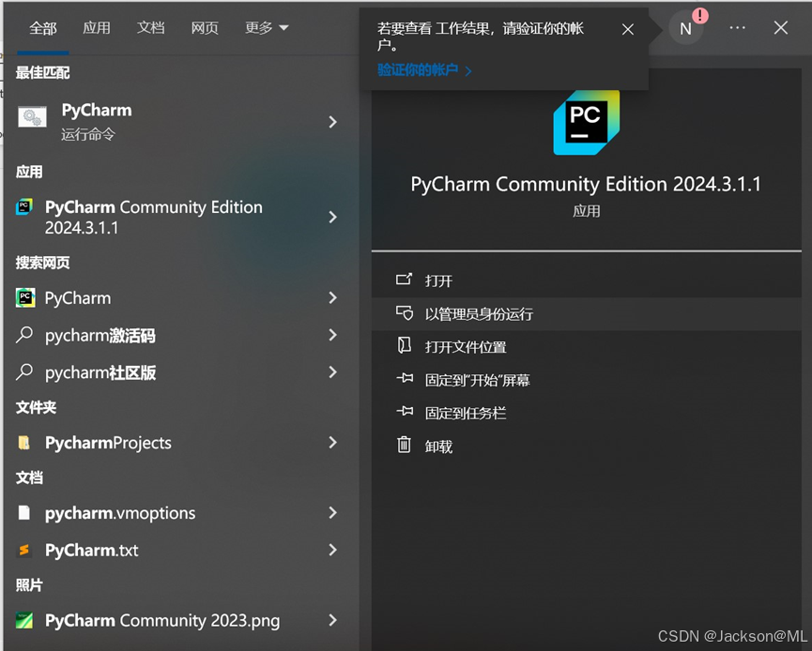Expand the pycharm.vmoptions result arrow

point(333,513)
